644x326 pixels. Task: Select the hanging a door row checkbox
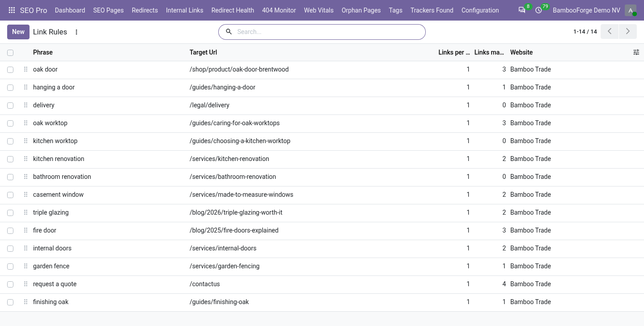tap(10, 88)
